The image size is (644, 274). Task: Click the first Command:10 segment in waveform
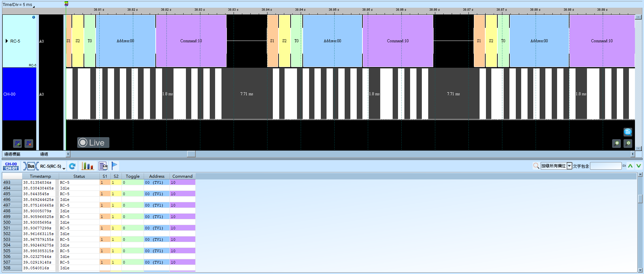pyautogui.click(x=191, y=41)
